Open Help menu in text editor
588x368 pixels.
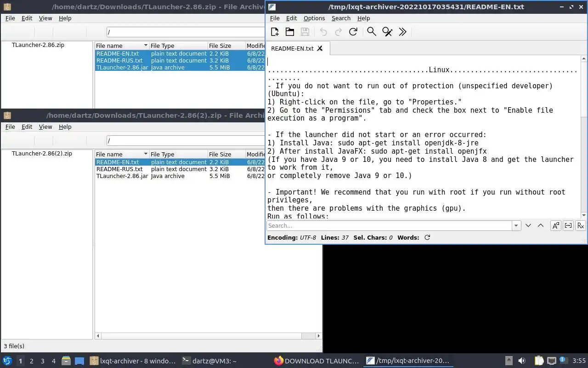click(x=363, y=18)
